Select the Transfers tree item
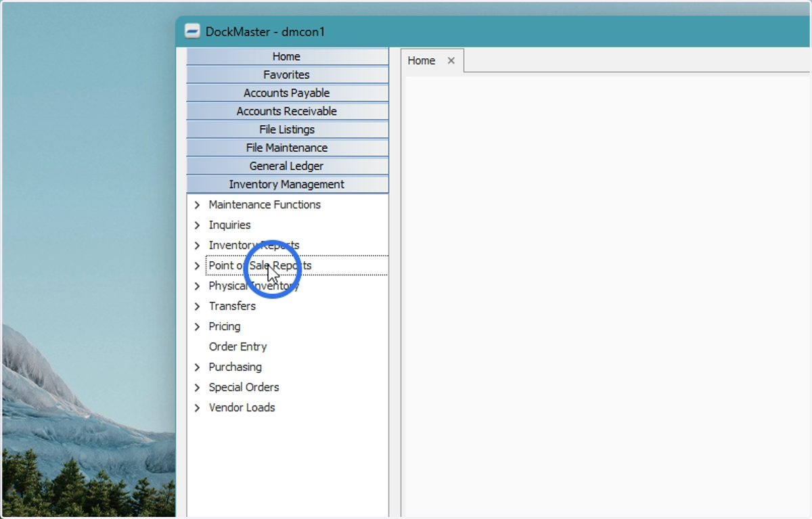 pyautogui.click(x=232, y=306)
